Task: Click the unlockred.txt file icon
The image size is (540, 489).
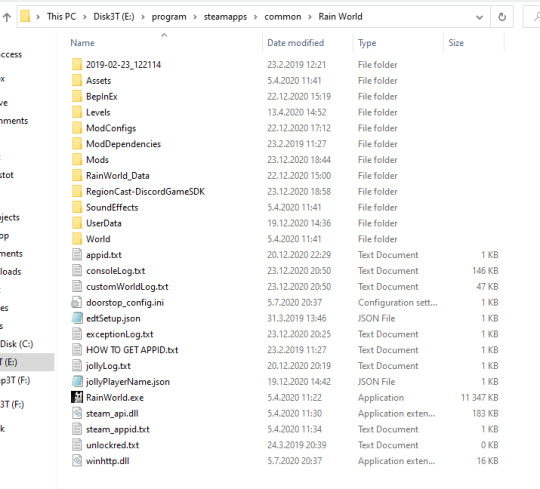Action: [77, 445]
